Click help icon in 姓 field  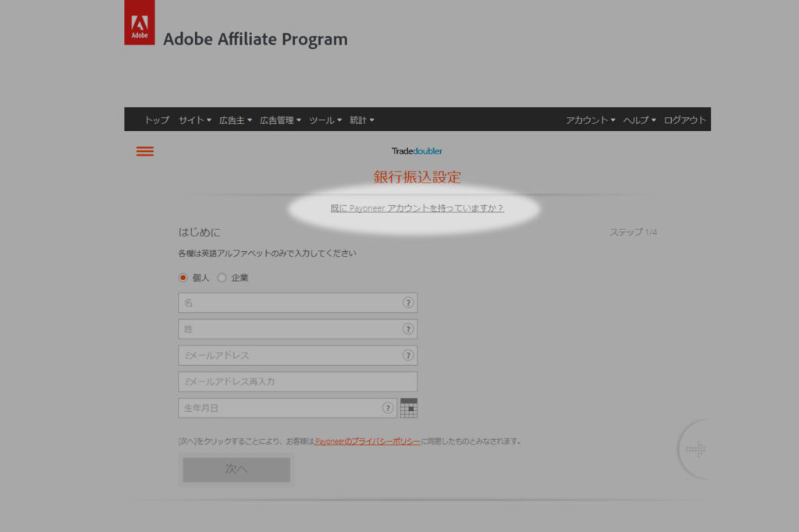[x=407, y=329]
